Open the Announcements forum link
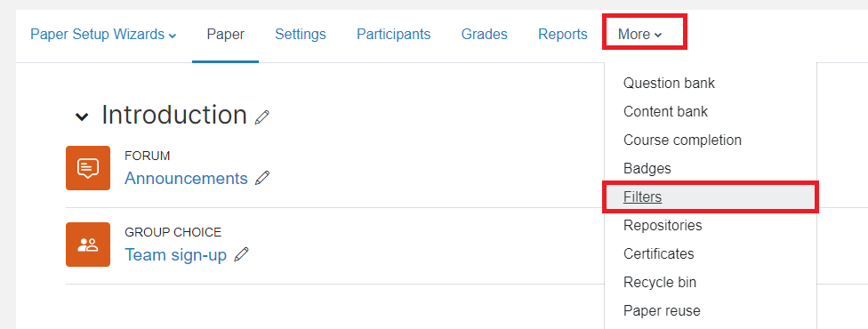Viewport: 868px width, 329px height. tap(186, 179)
